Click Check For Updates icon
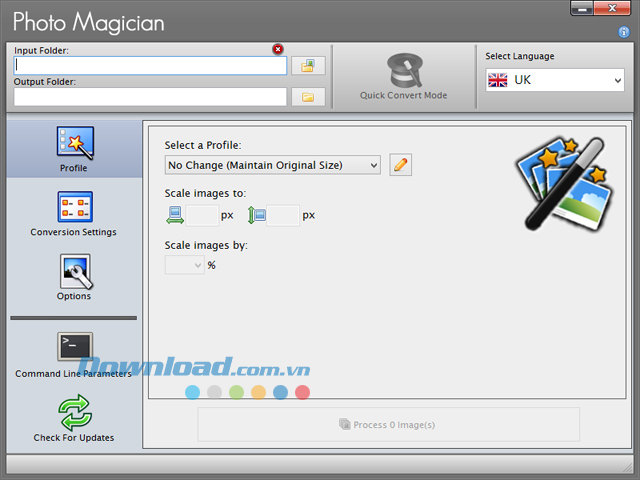 [x=75, y=413]
